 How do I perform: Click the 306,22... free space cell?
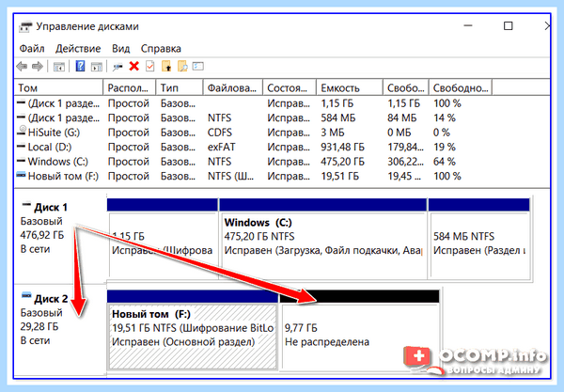click(x=405, y=162)
